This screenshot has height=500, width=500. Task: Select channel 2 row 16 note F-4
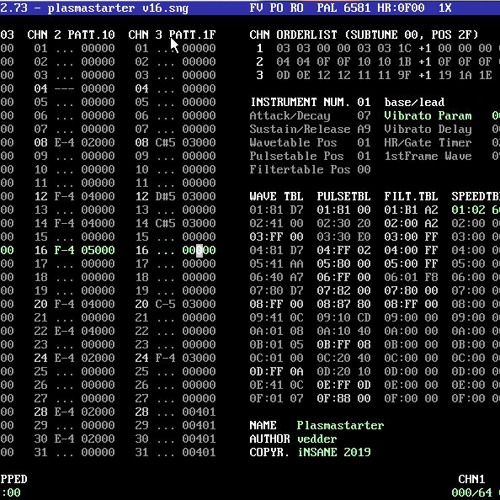point(64,250)
